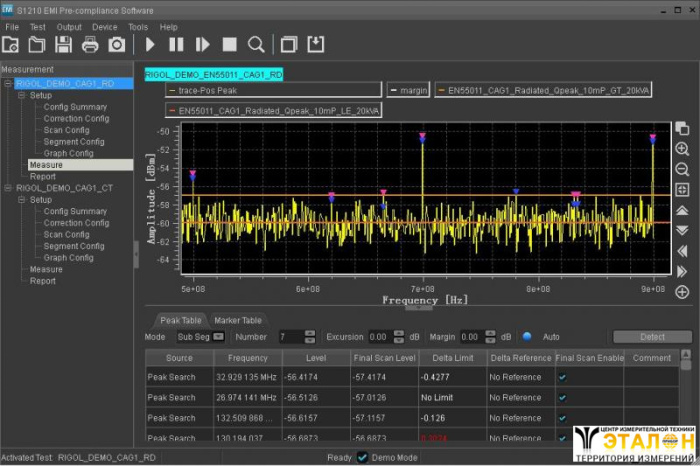Collapse Setup under RIGOL_DEMO_CAG1_RD
This screenshot has width=700, height=466.
pos(21,95)
